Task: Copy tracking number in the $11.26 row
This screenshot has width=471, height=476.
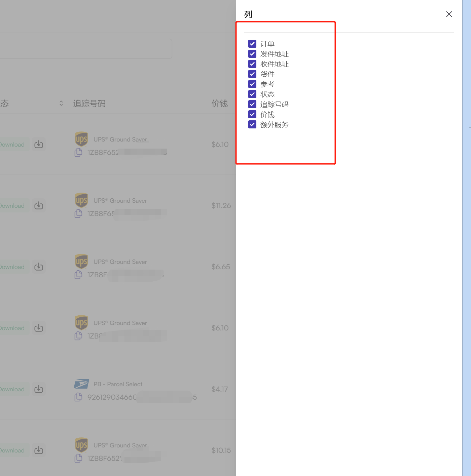Action: (78, 213)
